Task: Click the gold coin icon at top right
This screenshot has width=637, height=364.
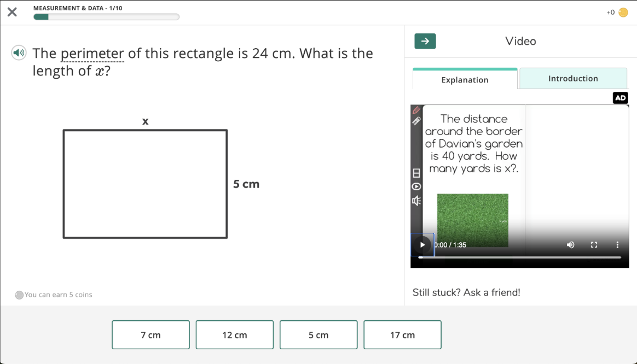Action: [x=623, y=13]
